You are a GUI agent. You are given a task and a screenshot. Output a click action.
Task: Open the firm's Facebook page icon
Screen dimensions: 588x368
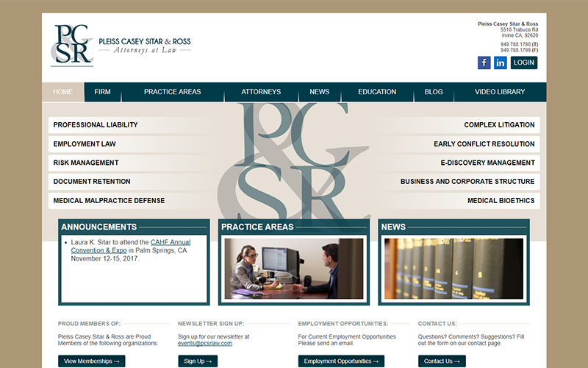coord(484,63)
